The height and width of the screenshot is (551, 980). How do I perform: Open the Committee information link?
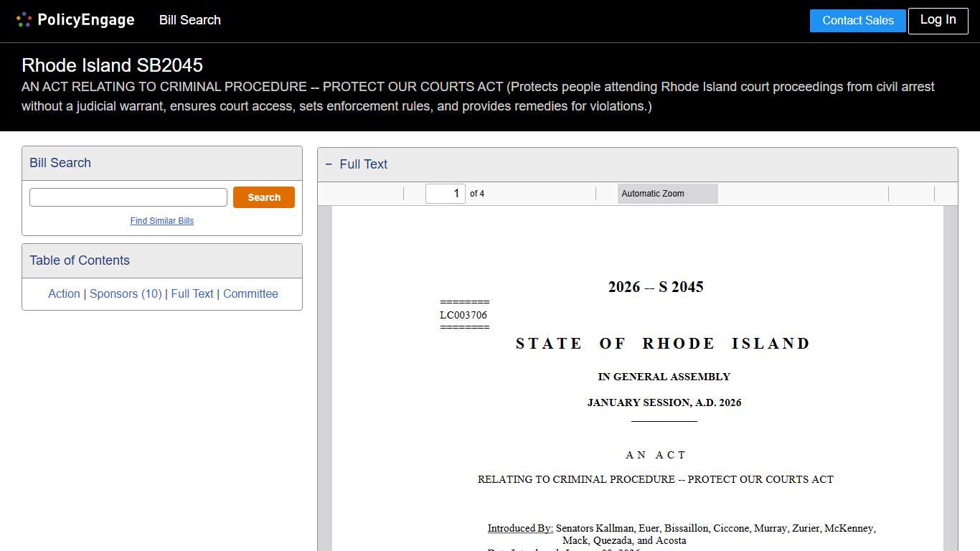click(x=250, y=293)
